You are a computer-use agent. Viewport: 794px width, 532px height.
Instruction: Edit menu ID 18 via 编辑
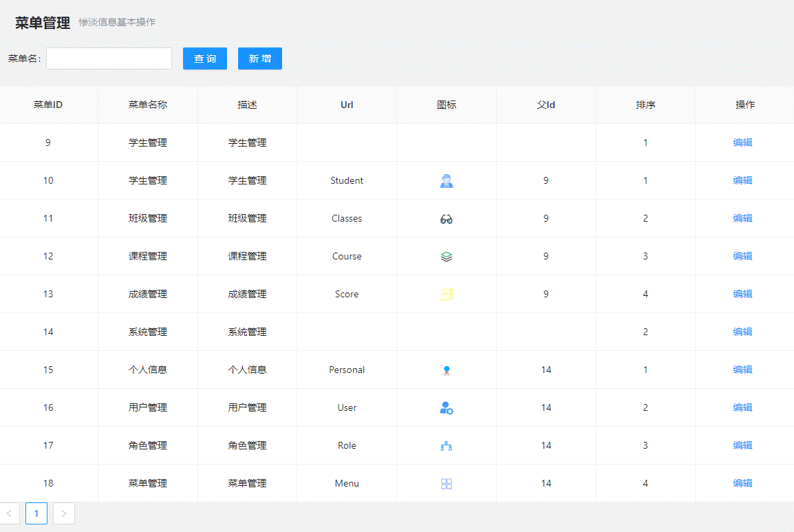[x=742, y=483]
